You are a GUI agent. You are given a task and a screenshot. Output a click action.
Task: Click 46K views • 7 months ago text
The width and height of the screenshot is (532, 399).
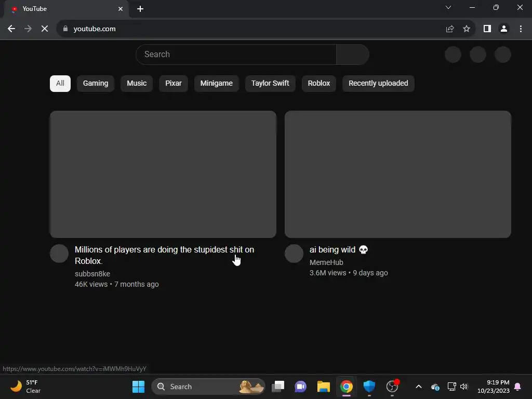click(117, 284)
